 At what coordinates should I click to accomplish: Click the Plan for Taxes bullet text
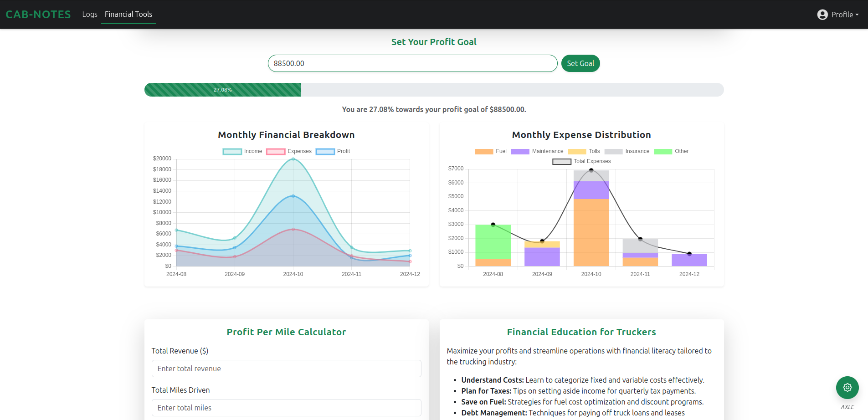pyautogui.click(x=579, y=391)
